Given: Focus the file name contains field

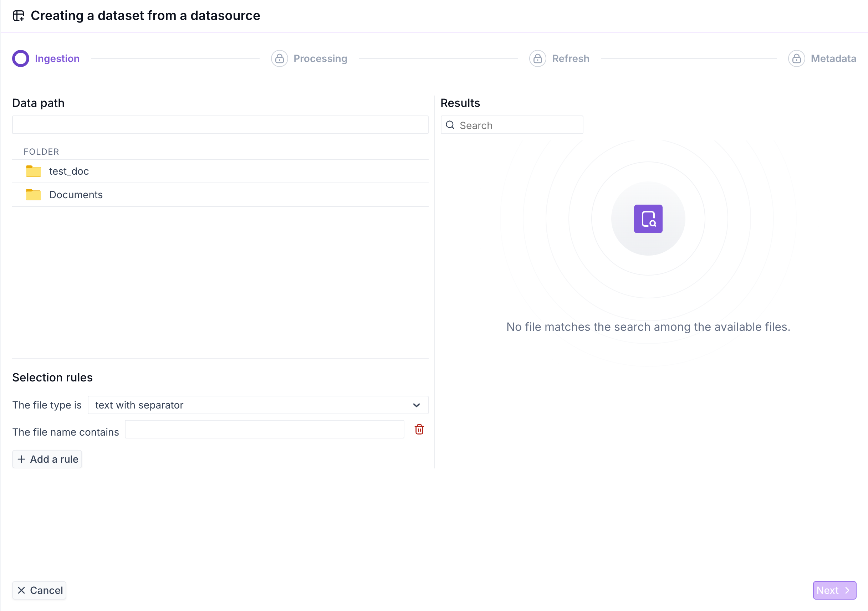Looking at the screenshot, I should coord(264,429).
